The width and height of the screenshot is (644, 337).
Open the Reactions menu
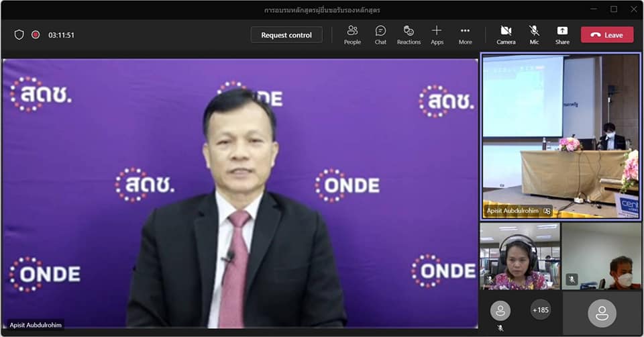(x=409, y=35)
